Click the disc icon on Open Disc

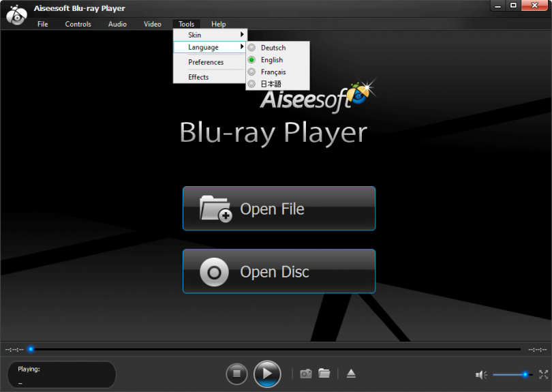[x=214, y=272]
